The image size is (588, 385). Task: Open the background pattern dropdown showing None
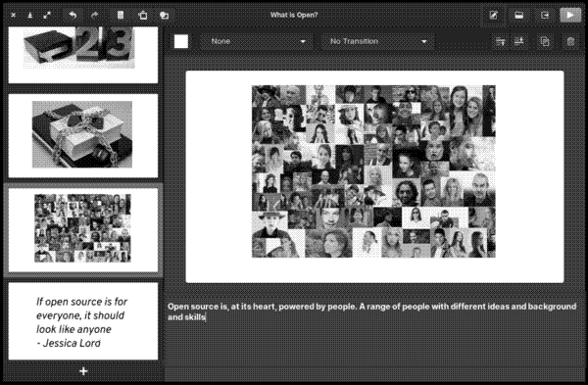coord(257,41)
